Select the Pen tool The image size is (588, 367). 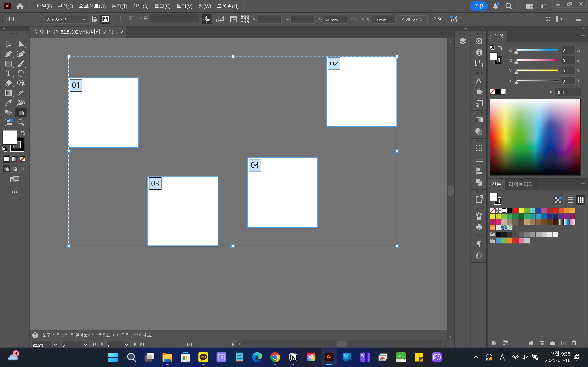tap(8, 54)
